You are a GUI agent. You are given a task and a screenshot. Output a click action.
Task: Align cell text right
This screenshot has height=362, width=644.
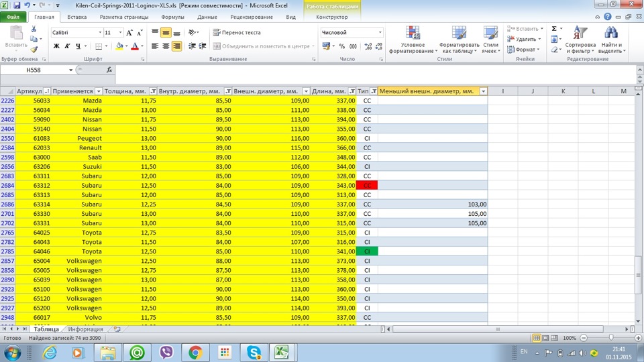pos(176,46)
